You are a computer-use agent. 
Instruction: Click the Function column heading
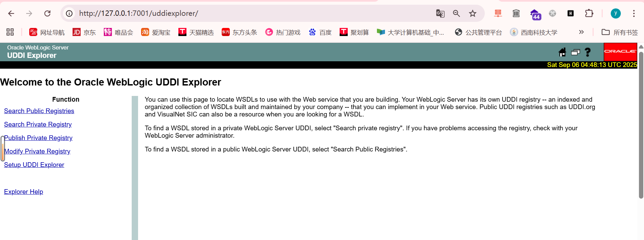tap(66, 99)
